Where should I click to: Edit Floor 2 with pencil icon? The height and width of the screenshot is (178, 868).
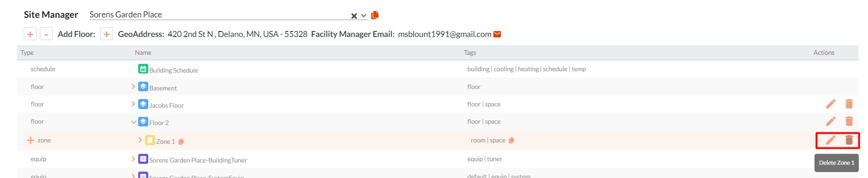point(830,121)
